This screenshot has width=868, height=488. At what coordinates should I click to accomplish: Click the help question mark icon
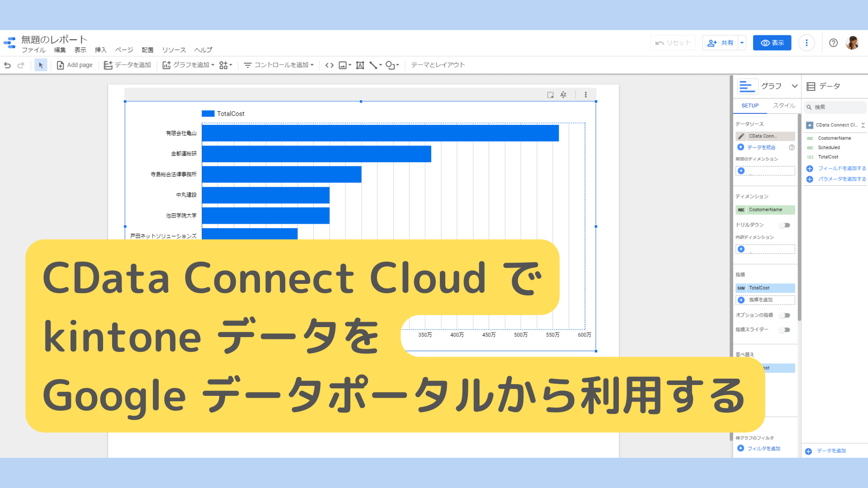tap(833, 43)
